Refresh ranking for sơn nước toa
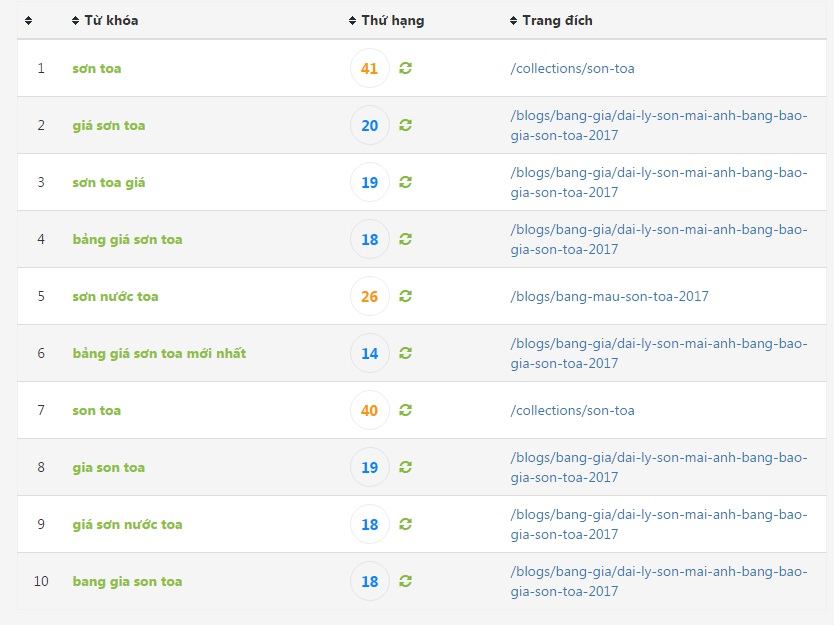This screenshot has height=625, width=834. [405, 296]
